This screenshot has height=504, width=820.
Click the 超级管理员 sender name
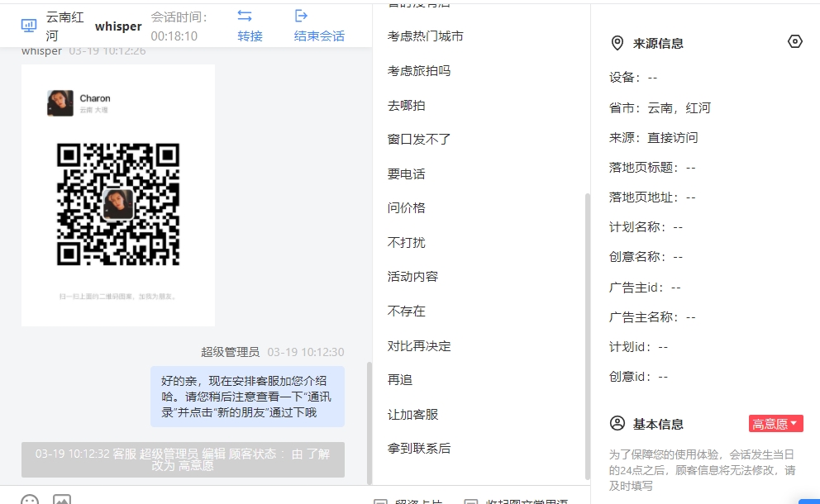coord(230,352)
